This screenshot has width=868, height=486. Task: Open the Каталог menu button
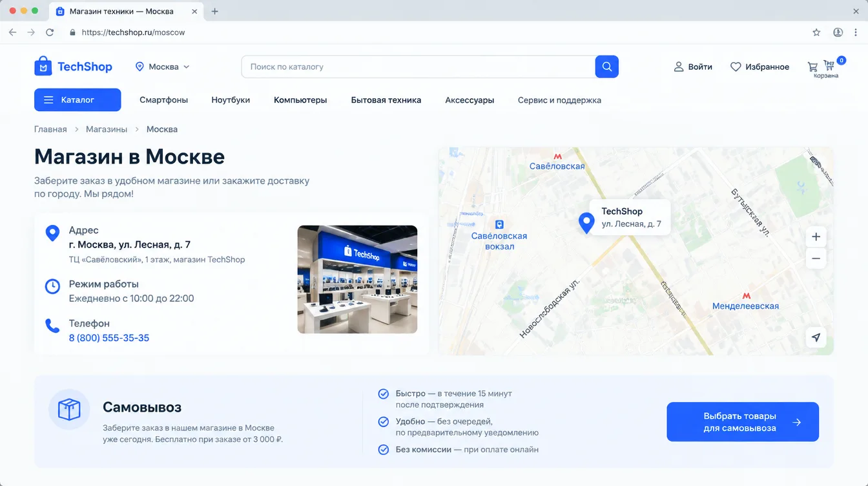click(77, 100)
